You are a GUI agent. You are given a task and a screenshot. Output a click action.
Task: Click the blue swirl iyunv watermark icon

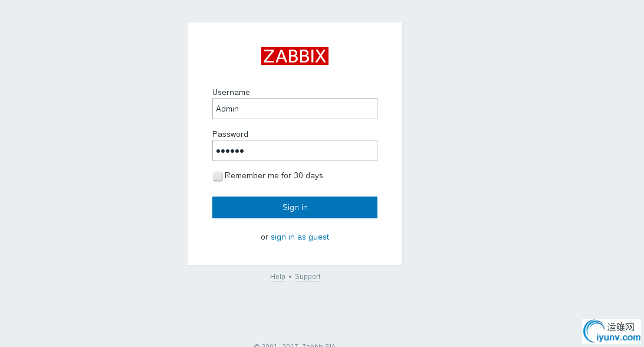pyautogui.click(x=594, y=332)
